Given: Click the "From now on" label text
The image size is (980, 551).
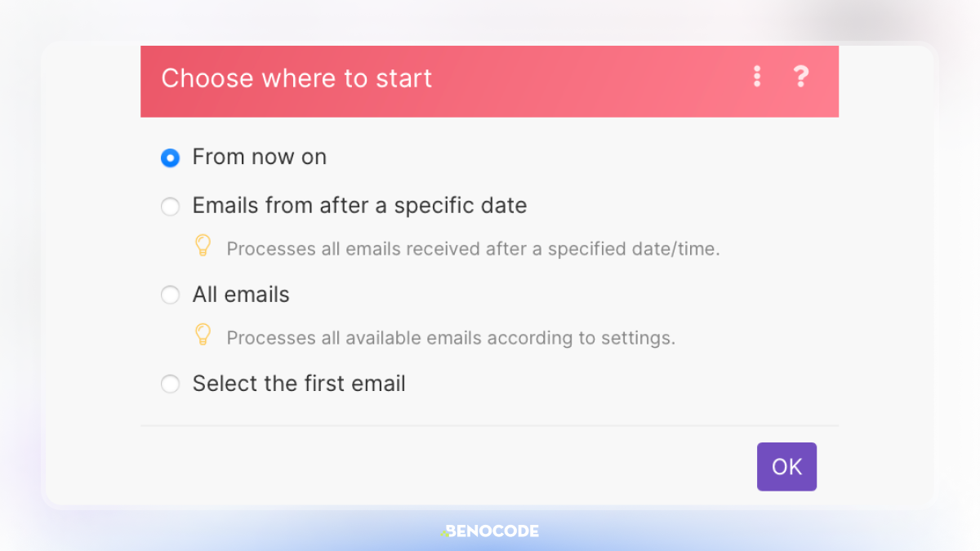Looking at the screenshot, I should (260, 158).
